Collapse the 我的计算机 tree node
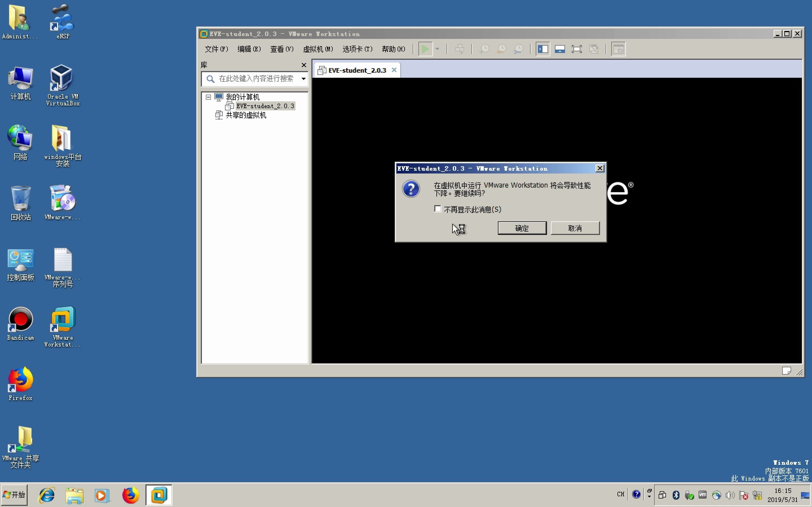This screenshot has width=812, height=507. coord(208,97)
